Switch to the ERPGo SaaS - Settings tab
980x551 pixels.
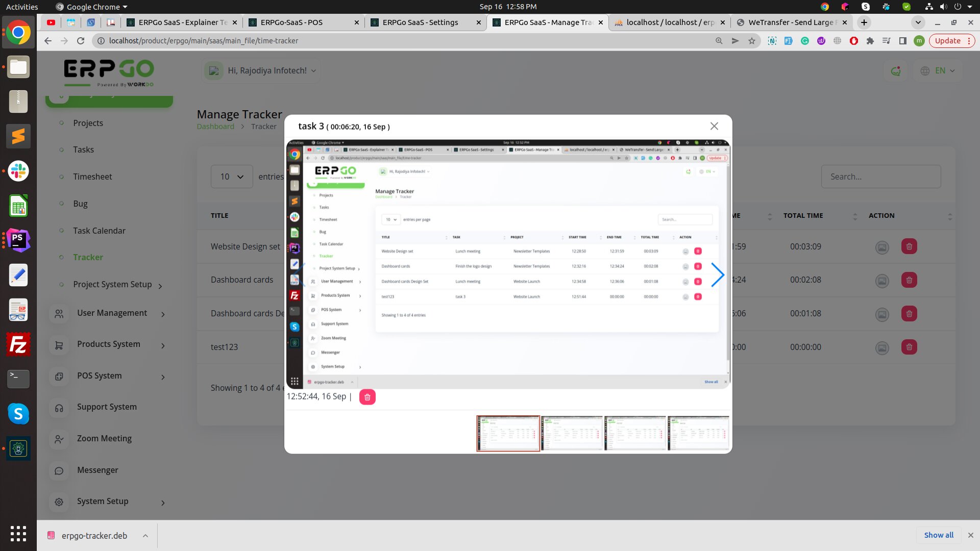coord(420,22)
